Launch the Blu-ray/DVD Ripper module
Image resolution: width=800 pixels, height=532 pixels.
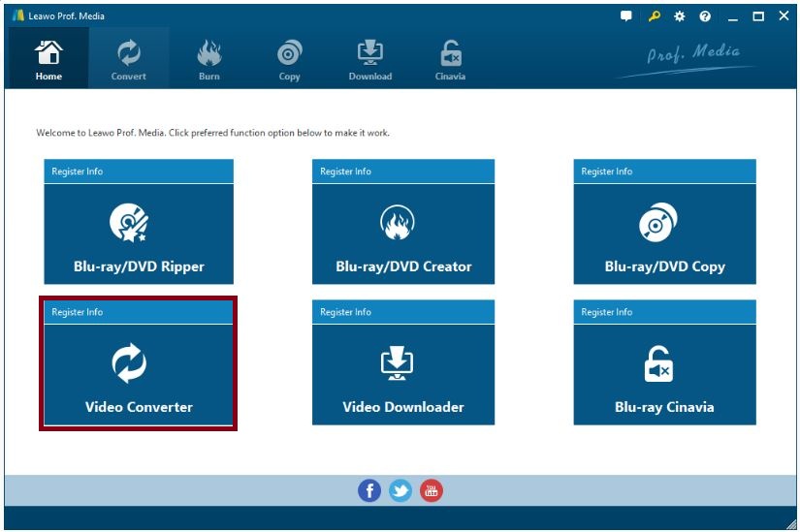click(139, 234)
